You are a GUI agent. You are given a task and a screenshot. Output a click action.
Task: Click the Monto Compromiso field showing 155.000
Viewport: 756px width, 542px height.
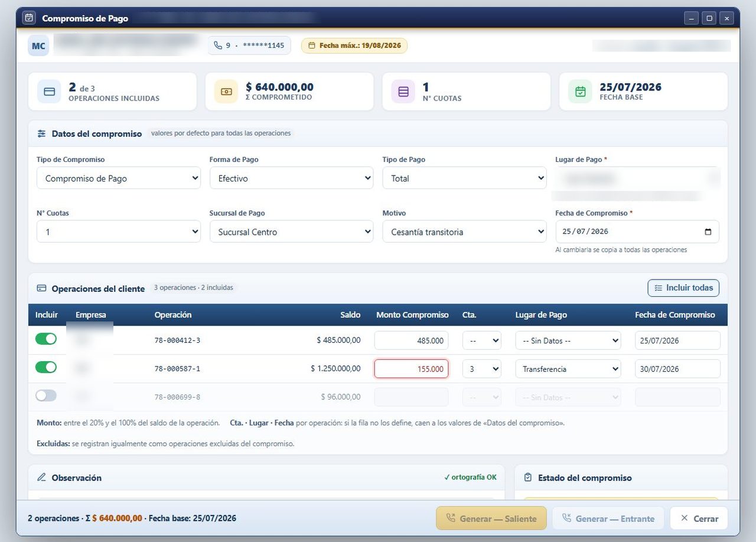(411, 369)
